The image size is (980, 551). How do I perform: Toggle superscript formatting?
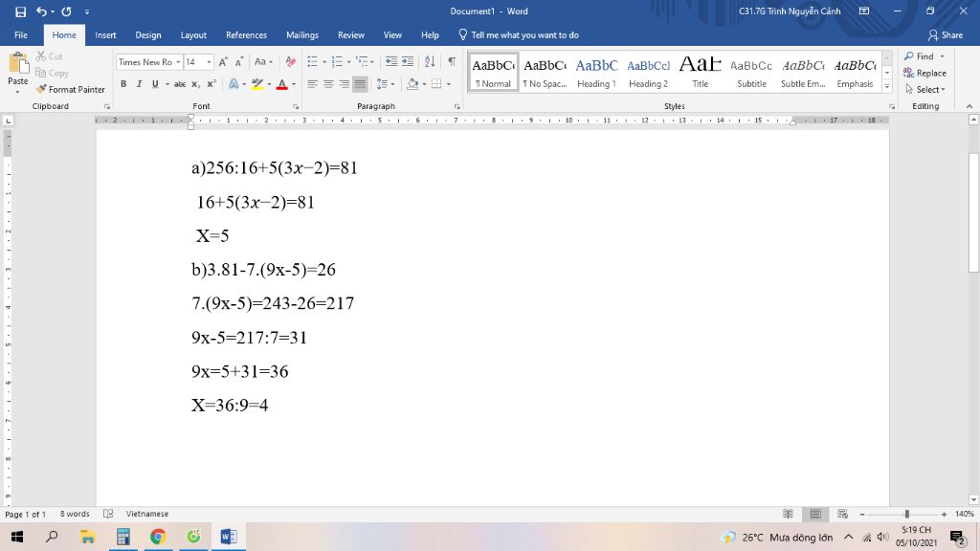click(212, 84)
